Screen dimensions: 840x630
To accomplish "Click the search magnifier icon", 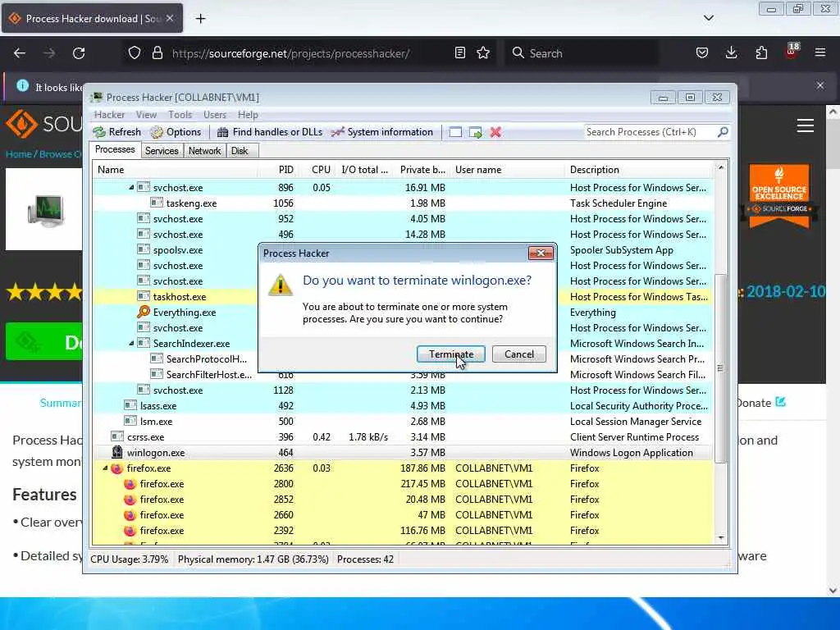I will tap(723, 132).
